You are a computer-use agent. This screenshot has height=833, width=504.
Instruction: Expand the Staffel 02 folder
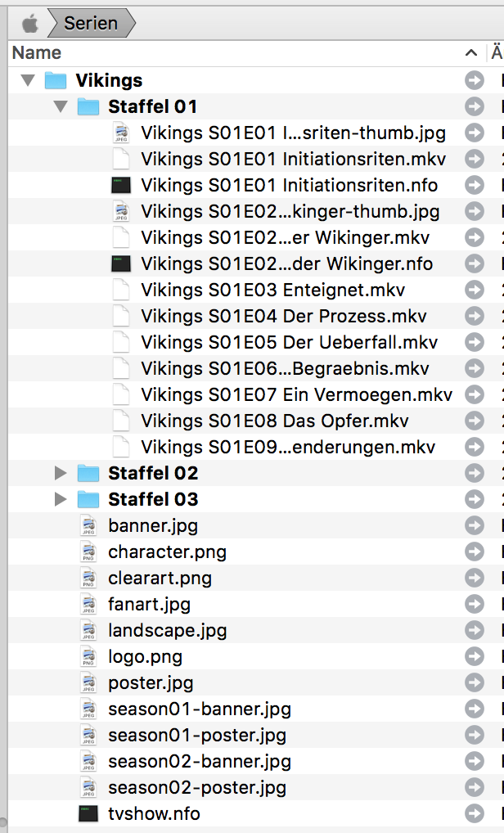(61, 473)
